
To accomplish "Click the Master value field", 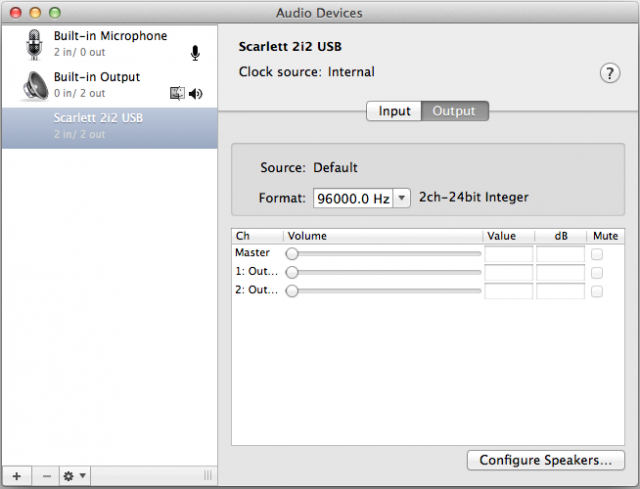I will pyautogui.click(x=509, y=254).
